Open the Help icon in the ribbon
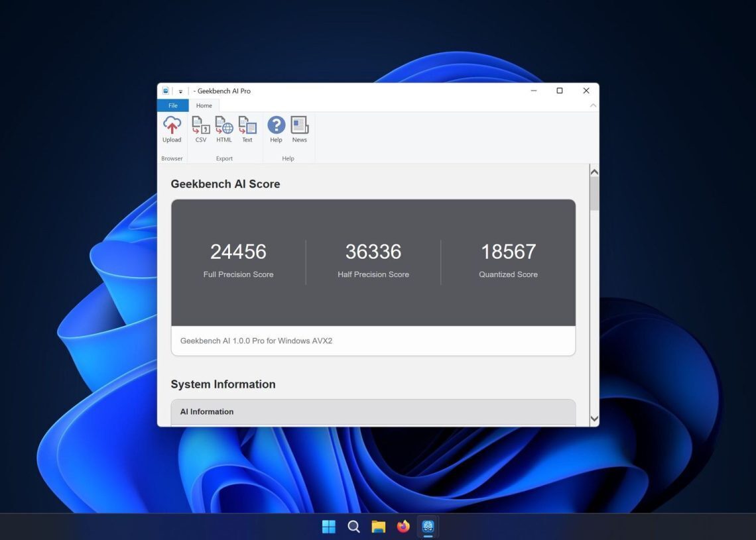 (276, 129)
